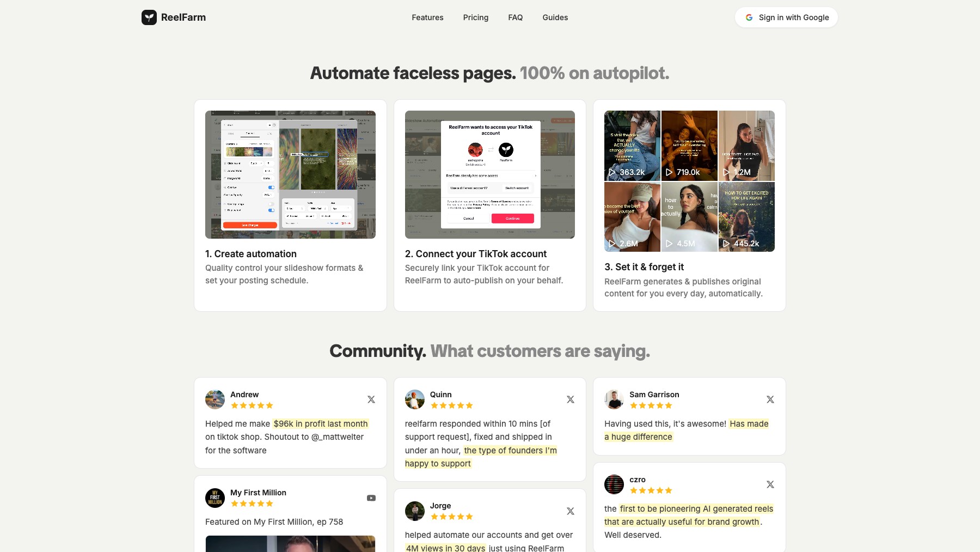Screen dimensions: 980x552
Task: Click highlighted '4M views in 30 days' text
Action: pos(445,548)
